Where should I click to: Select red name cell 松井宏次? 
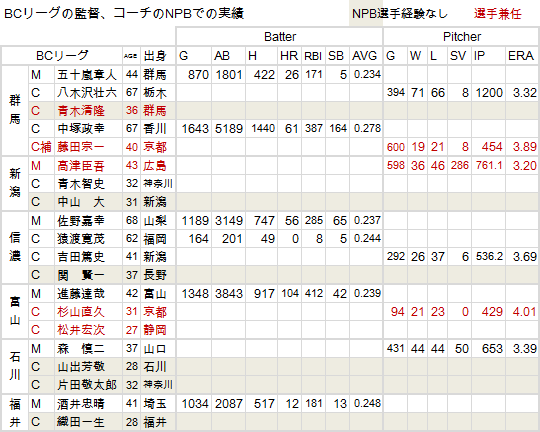88,330
